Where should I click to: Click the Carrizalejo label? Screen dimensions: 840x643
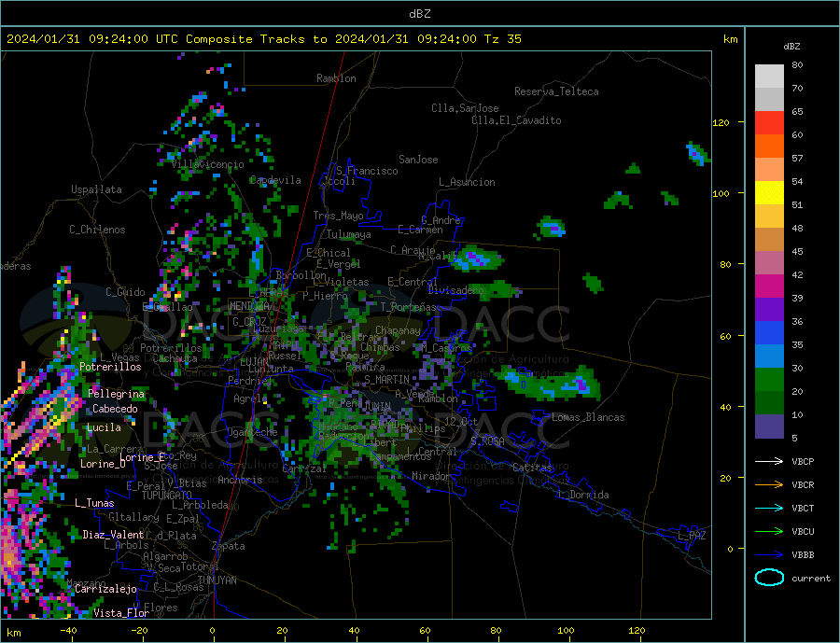tap(105, 589)
